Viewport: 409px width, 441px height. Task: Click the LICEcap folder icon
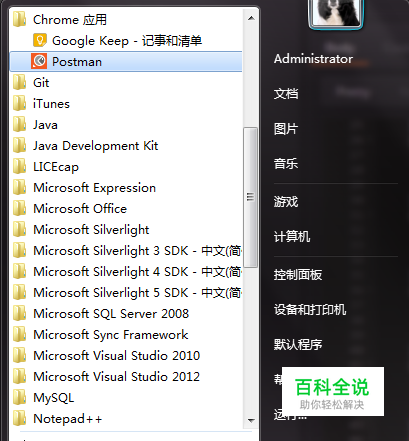[x=20, y=166]
